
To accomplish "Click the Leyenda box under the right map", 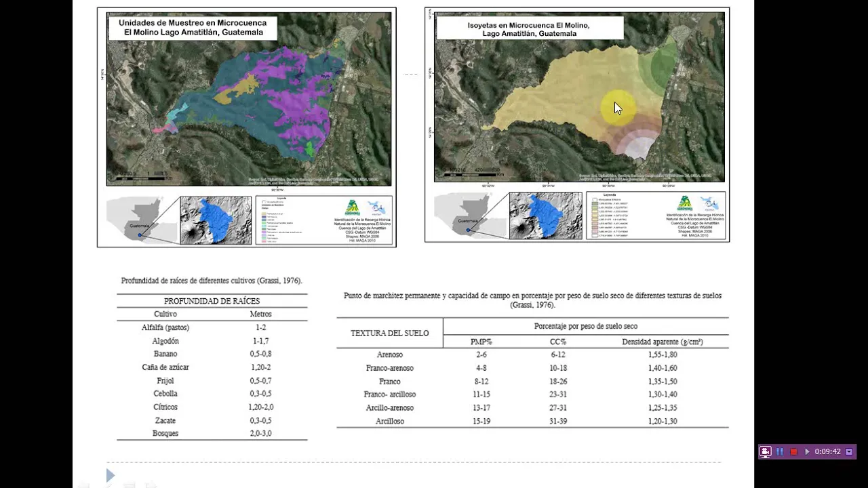I will coord(655,216).
